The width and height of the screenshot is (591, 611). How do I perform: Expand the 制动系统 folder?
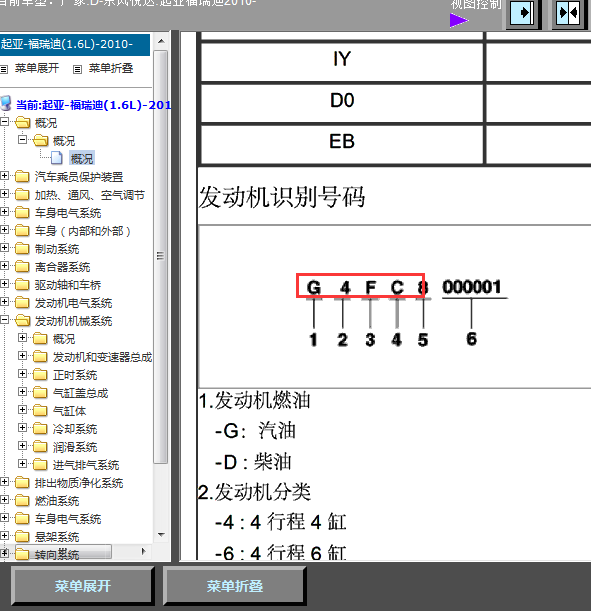pyautogui.click(x=4, y=247)
